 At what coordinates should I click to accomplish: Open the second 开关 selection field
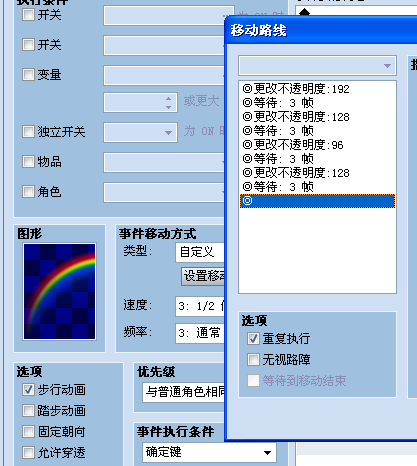pos(164,45)
